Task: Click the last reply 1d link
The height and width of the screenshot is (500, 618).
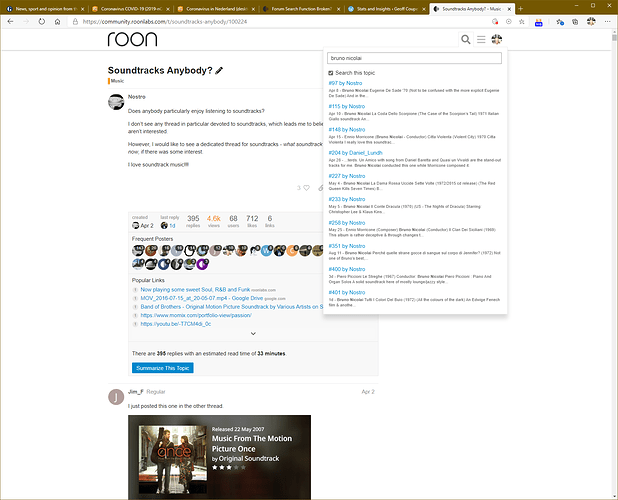Action: (172, 226)
